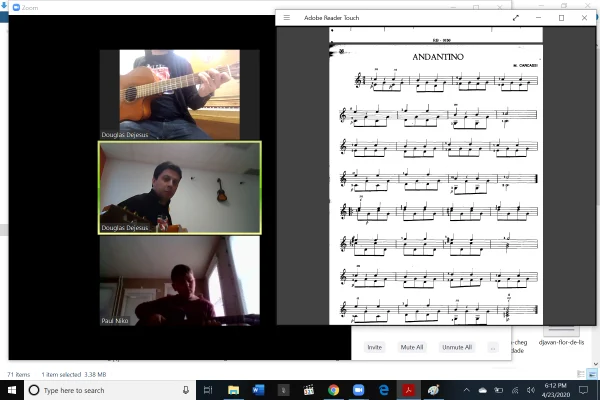Switch File Explorer to large icons view
The image size is (600, 400).
(x=592, y=374)
